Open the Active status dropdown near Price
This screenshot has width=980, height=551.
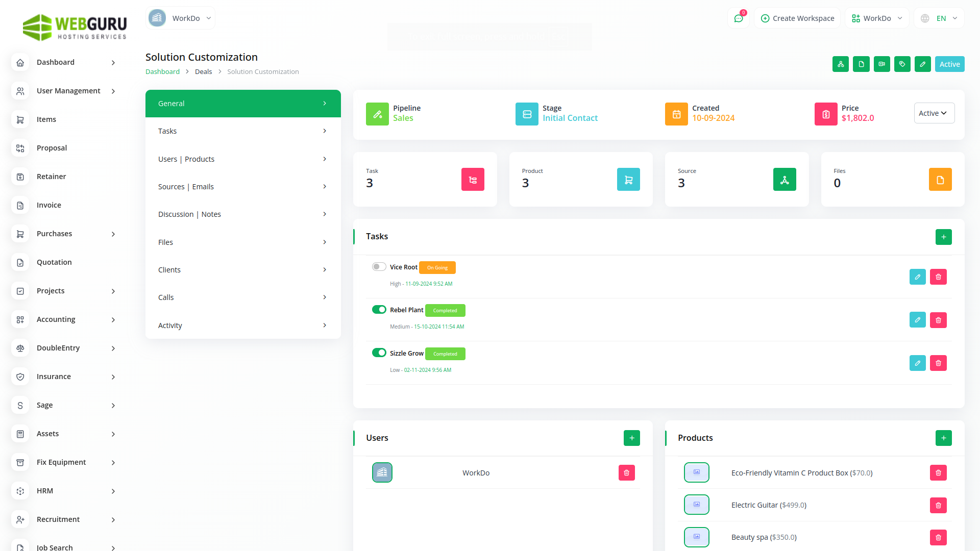point(934,113)
